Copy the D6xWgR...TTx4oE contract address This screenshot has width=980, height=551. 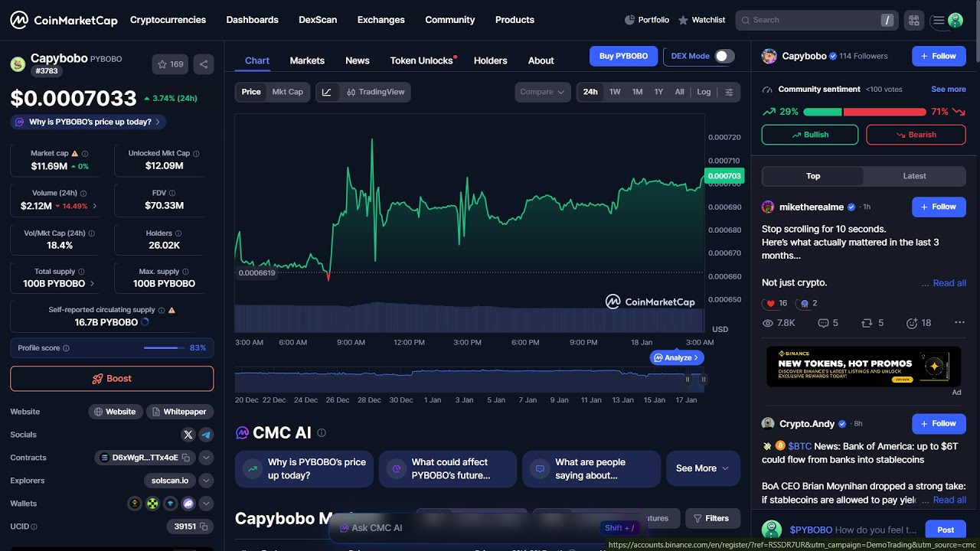[186, 458]
